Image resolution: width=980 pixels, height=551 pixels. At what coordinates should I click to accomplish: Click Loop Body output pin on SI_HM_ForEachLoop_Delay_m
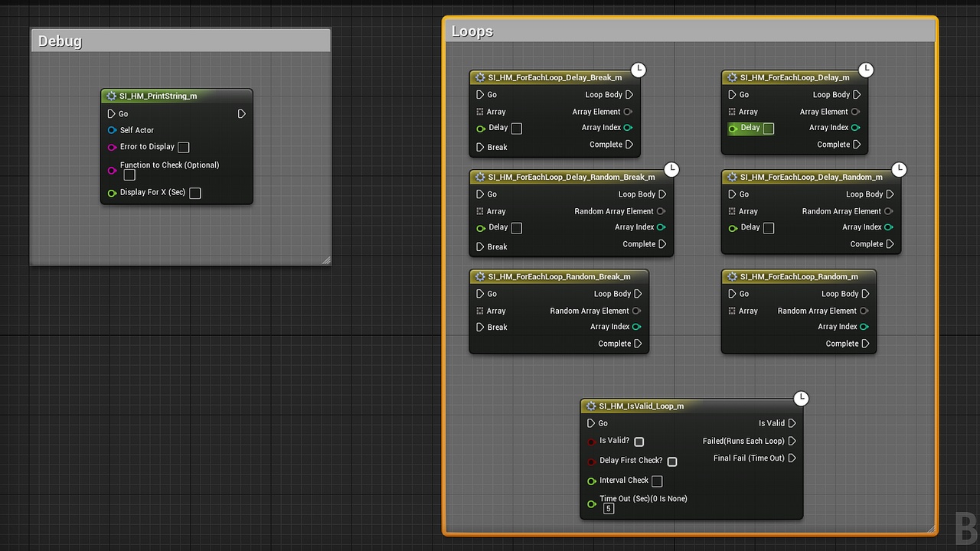(x=857, y=95)
